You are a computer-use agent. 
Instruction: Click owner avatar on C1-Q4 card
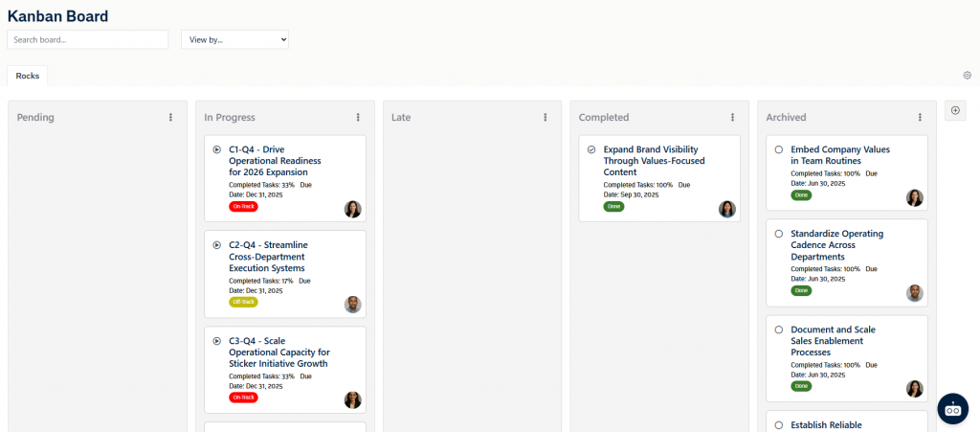(352, 209)
